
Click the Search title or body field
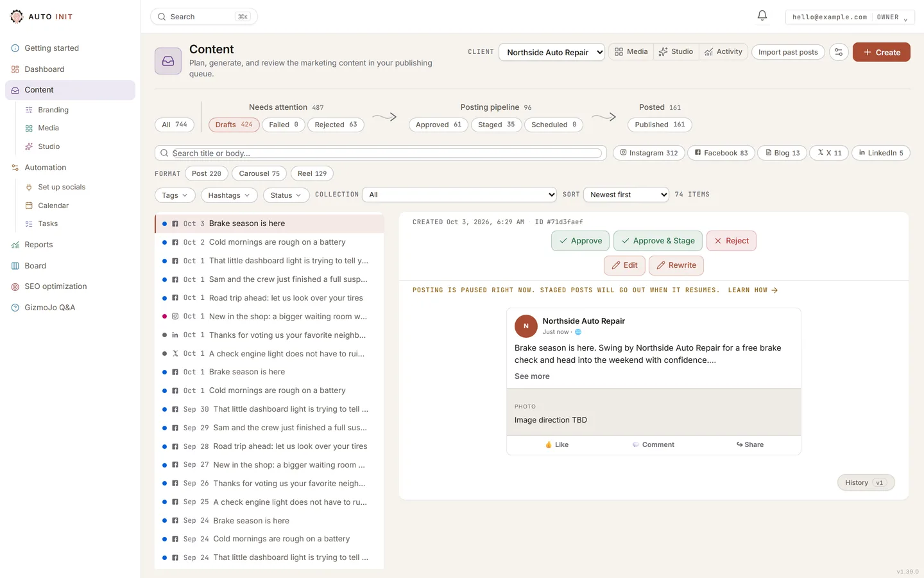381,153
